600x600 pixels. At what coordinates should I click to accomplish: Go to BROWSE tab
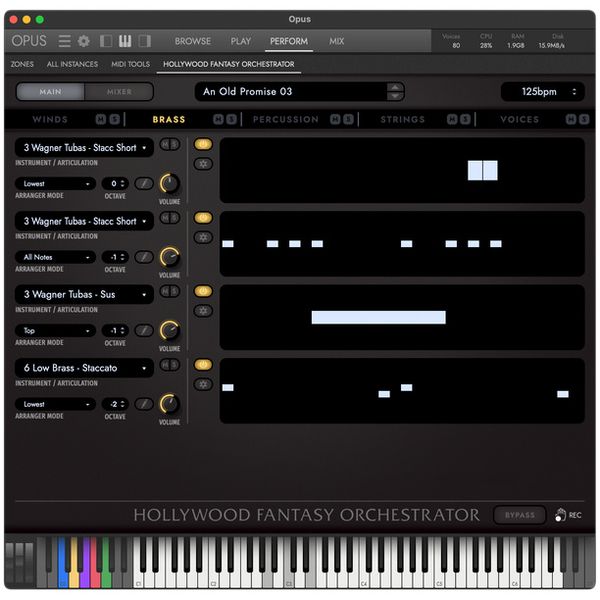192,41
